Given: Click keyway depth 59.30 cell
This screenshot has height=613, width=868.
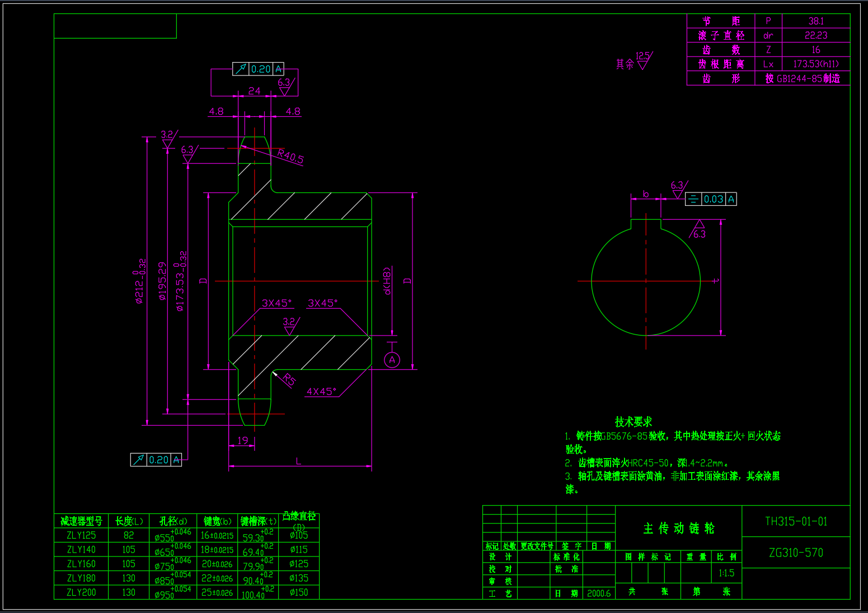Looking at the screenshot, I should [x=258, y=535].
